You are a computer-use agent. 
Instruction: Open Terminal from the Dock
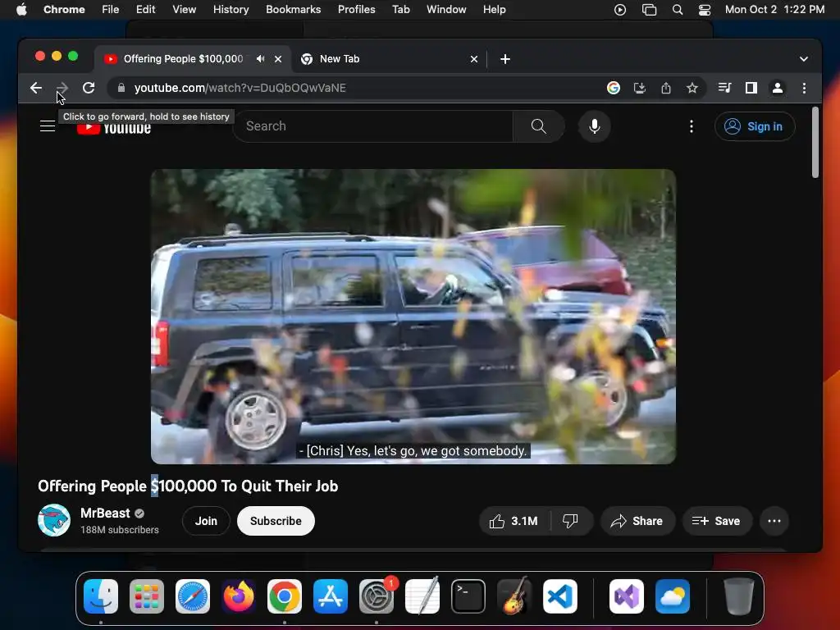click(x=468, y=596)
